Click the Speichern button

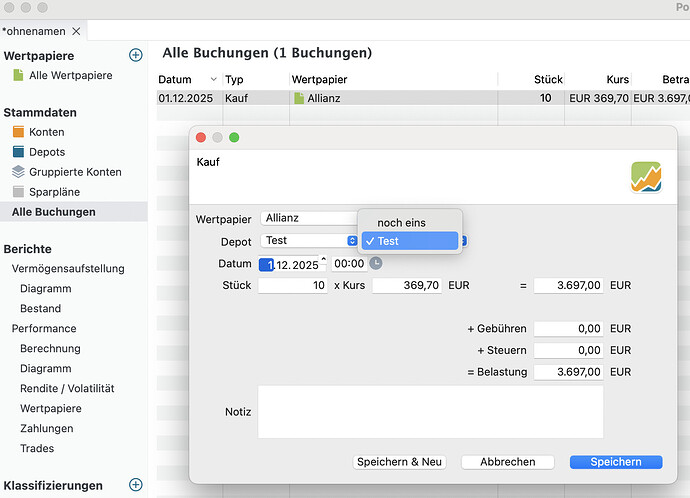pyautogui.click(x=615, y=462)
